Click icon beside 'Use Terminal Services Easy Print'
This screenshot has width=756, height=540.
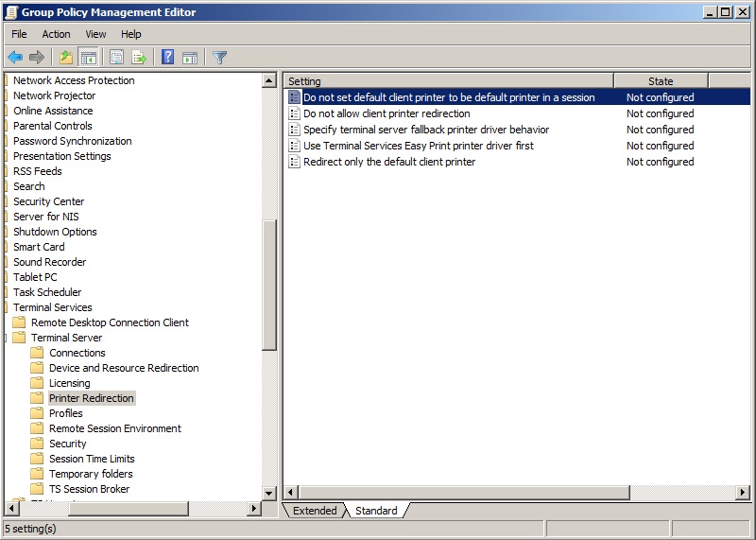point(294,146)
